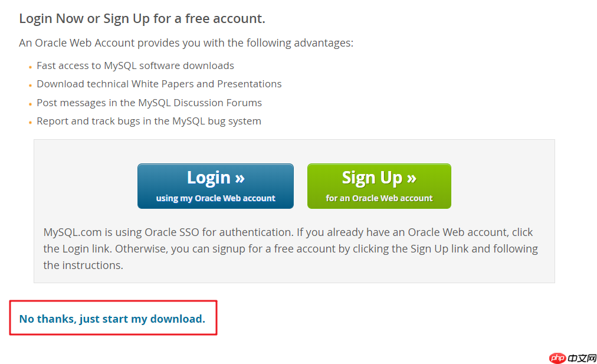Click Report and track bugs line
Viewport: 597px width, 364px height.
[149, 121]
